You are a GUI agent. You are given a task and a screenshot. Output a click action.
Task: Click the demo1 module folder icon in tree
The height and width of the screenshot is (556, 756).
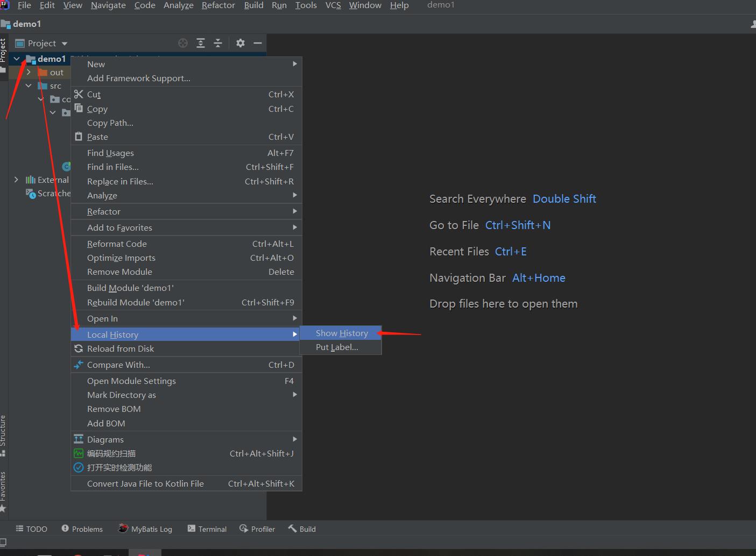31,59
